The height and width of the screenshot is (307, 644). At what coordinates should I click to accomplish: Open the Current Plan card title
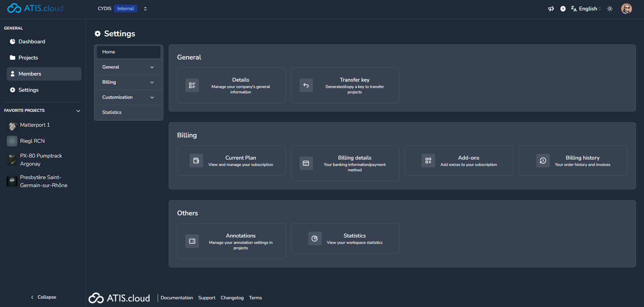click(240, 158)
